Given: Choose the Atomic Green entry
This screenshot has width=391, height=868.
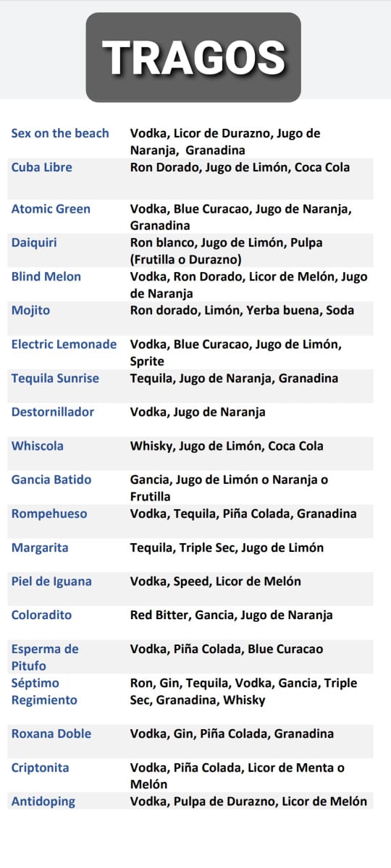Looking at the screenshot, I should (x=51, y=209).
